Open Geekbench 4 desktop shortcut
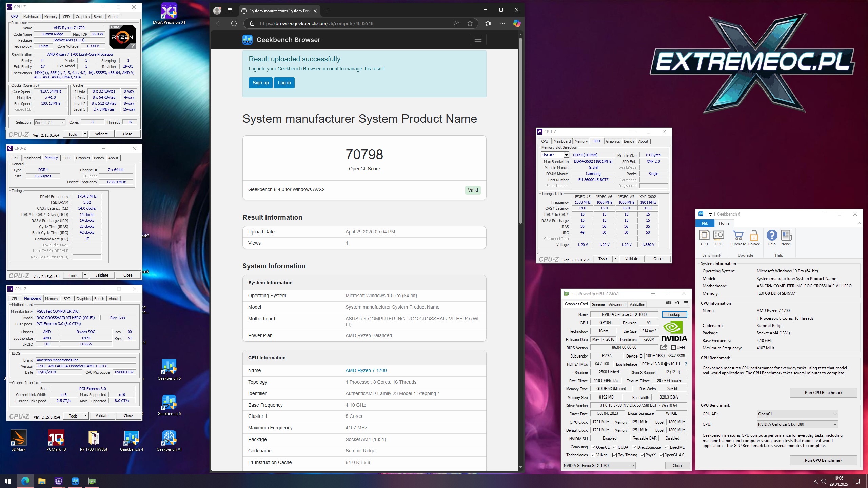Viewport: 868px width, 488px height. pyautogui.click(x=132, y=441)
